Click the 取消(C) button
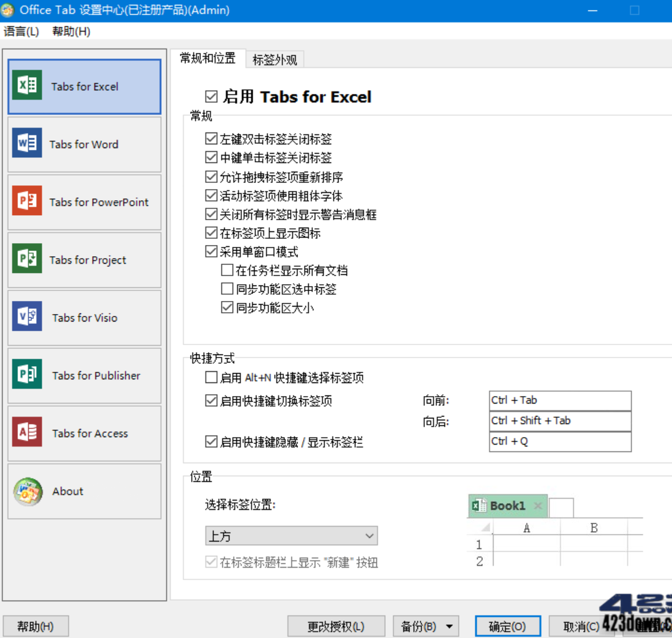 (581, 626)
